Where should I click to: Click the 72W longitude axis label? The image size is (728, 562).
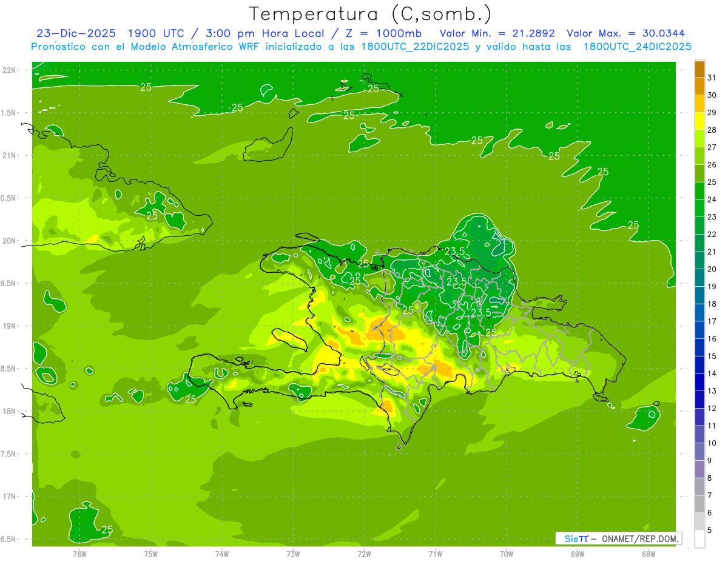click(364, 553)
